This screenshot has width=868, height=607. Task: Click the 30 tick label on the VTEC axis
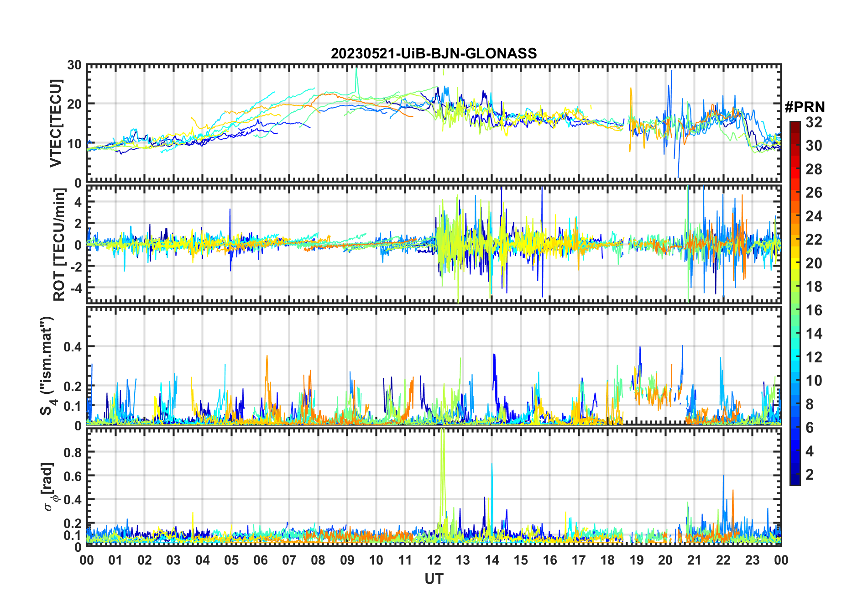coord(74,65)
